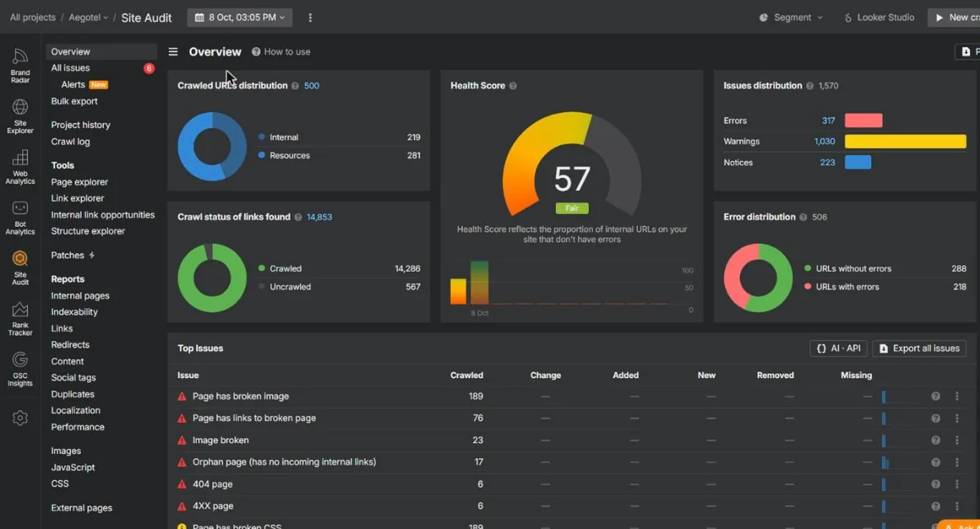
Task: Open Brand Radar from the sidebar
Action: tap(20, 64)
